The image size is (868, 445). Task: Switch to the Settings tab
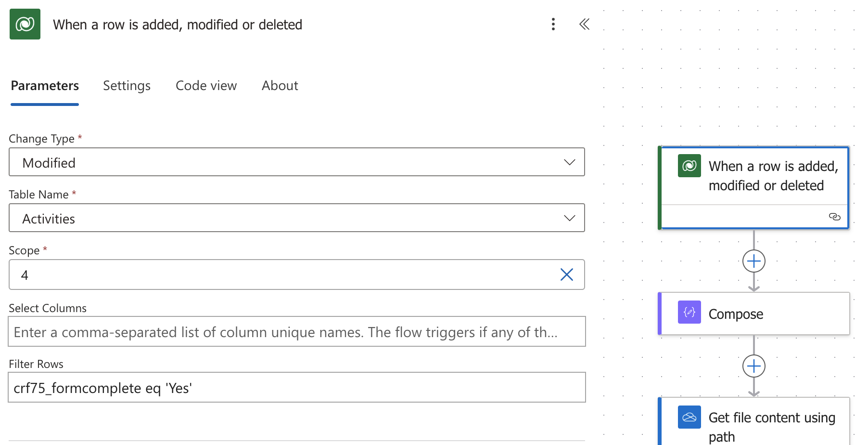click(127, 86)
